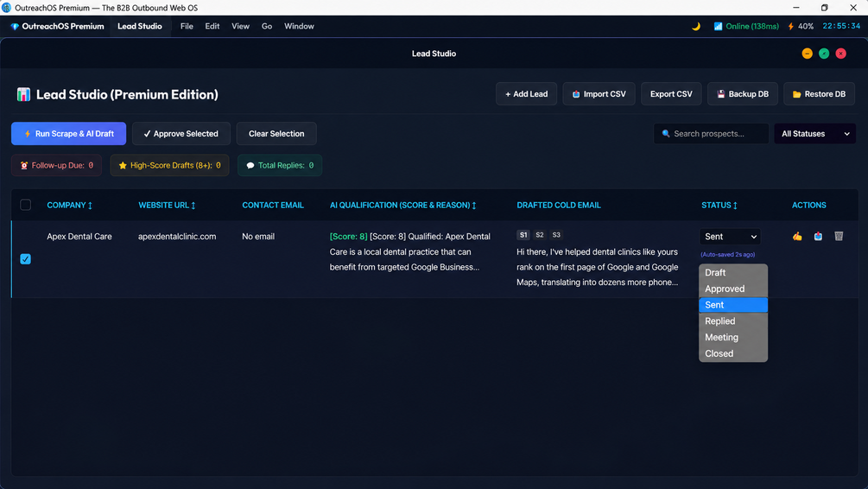Click the OutreachOS Premium menu bar title

(62, 26)
